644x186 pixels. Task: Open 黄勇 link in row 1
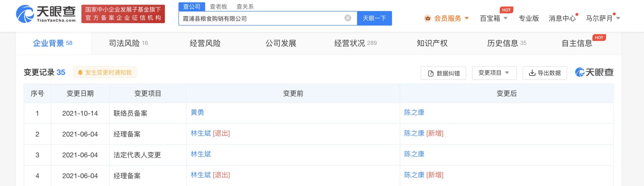pos(197,112)
